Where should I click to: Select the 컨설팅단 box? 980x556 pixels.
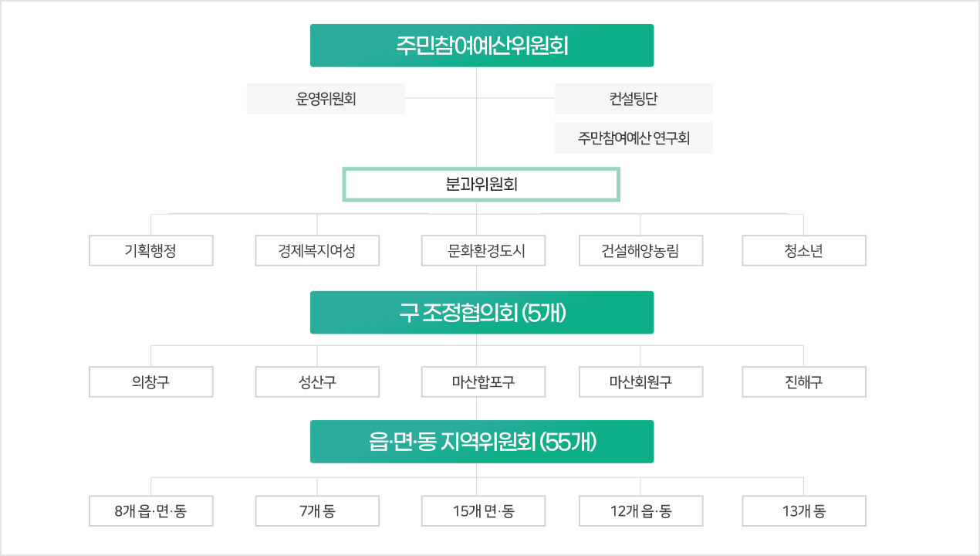click(x=634, y=99)
